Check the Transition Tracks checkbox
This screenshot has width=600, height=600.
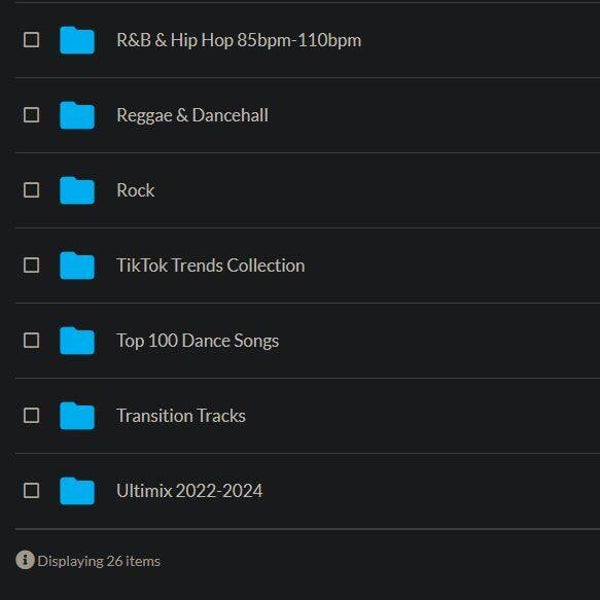point(31,415)
